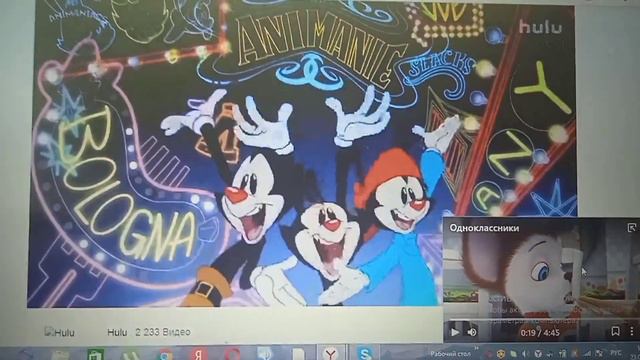Play the Одноклассники mini player video
The width and height of the screenshot is (640, 360).
tap(454, 332)
